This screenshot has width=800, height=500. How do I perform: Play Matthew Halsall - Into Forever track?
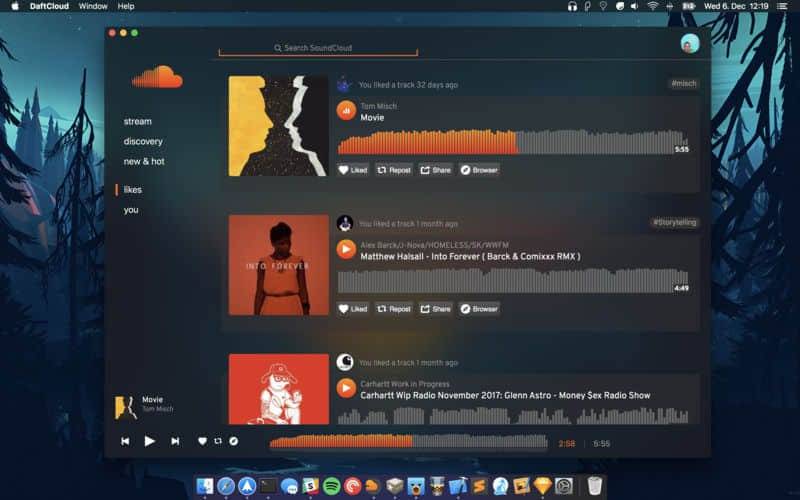coord(346,249)
